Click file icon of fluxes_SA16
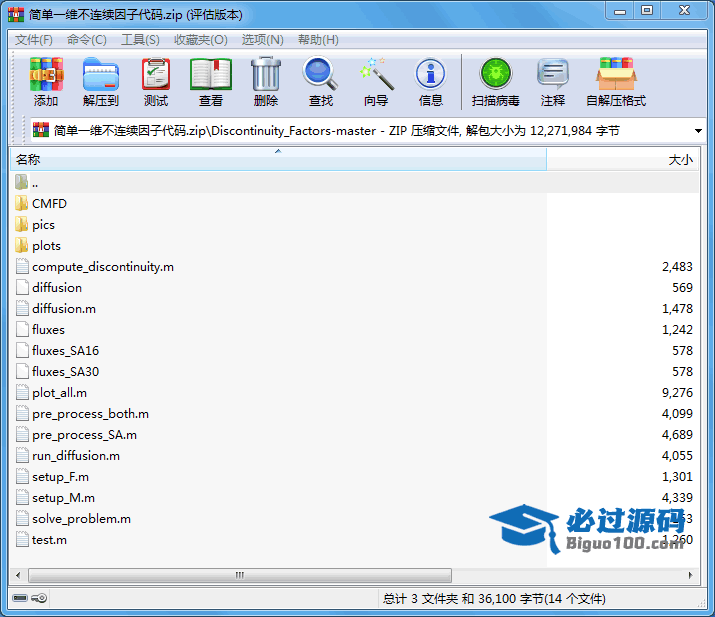 click(22, 350)
